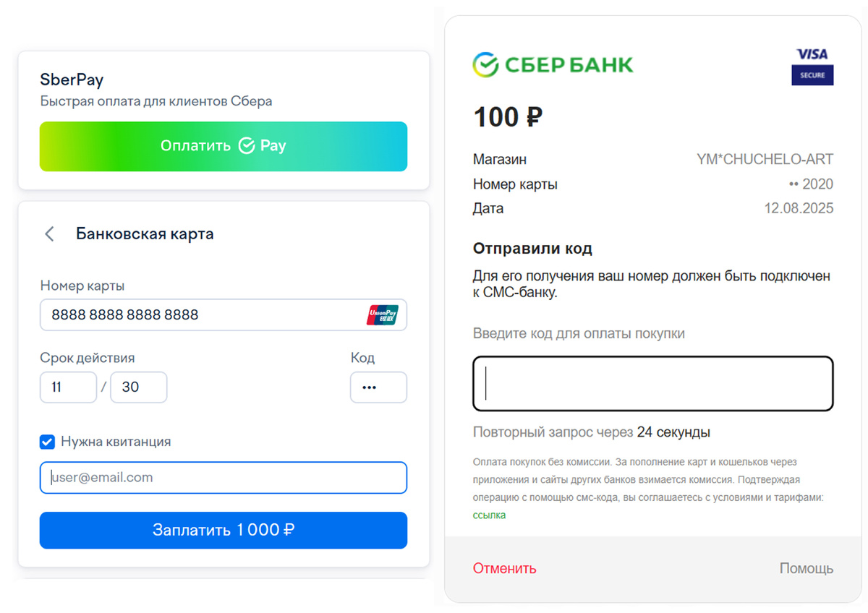The height and width of the screenshot is (613, 868).
Task: Click the Sberbank green checkmark logo
Action: click(x=485, y=64)
